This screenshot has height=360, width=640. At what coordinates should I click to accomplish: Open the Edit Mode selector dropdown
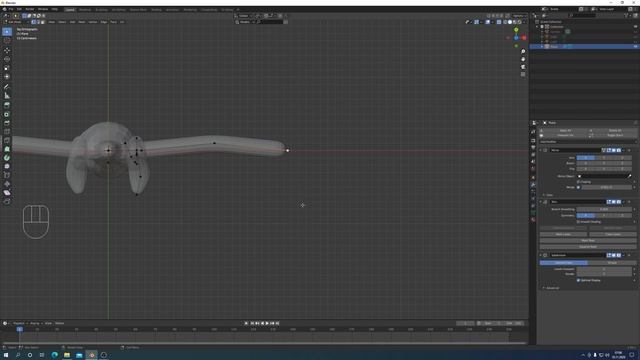tap(16, 22)
